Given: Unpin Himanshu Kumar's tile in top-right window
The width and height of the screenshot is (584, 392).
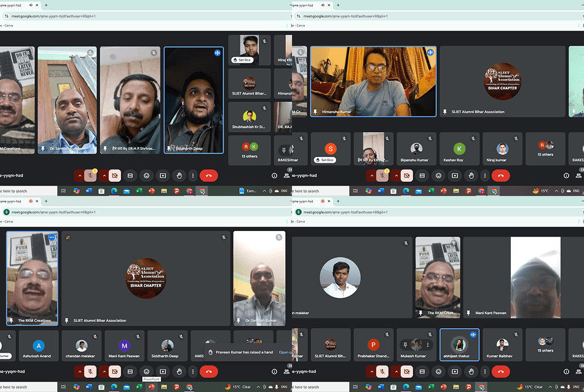Looking at the screenshot, I should (315, 112).
